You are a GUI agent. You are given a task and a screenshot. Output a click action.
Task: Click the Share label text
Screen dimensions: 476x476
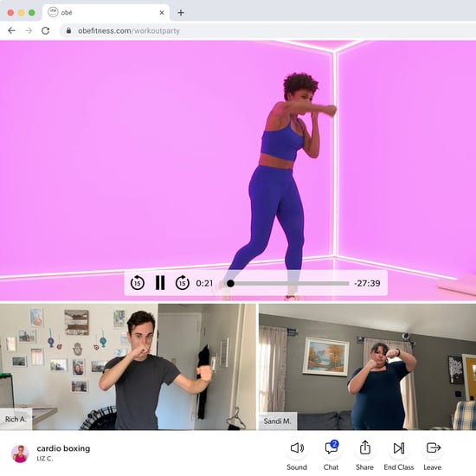point(364,466)
